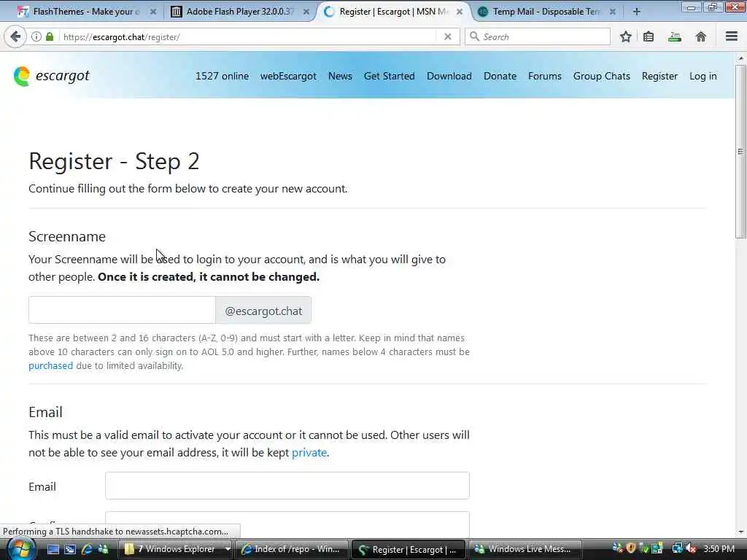Click 1527 online counter
Image resolution: width=747 pixels, height=560 pixels.
point(222,76)
